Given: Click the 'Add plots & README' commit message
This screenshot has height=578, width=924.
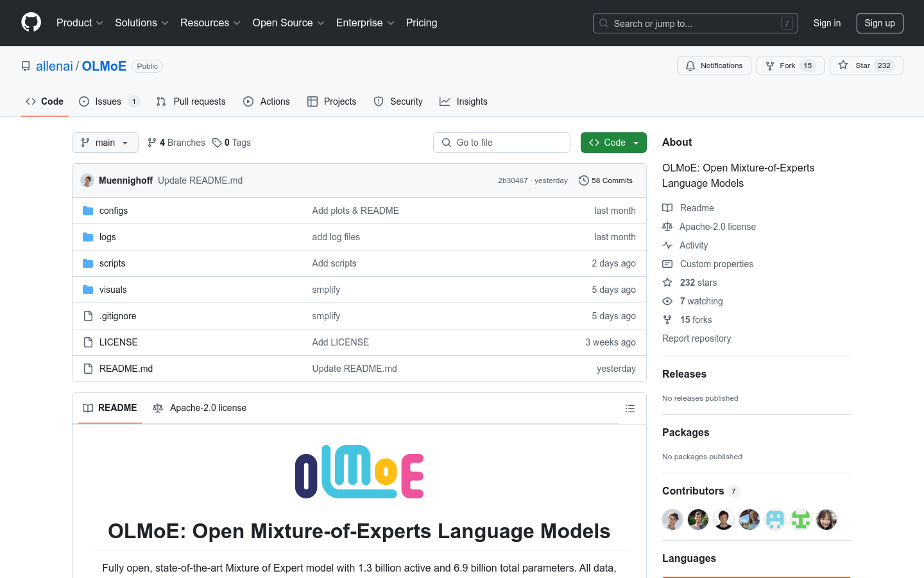Looking at the screenshot, I should [x=355, y=211].
